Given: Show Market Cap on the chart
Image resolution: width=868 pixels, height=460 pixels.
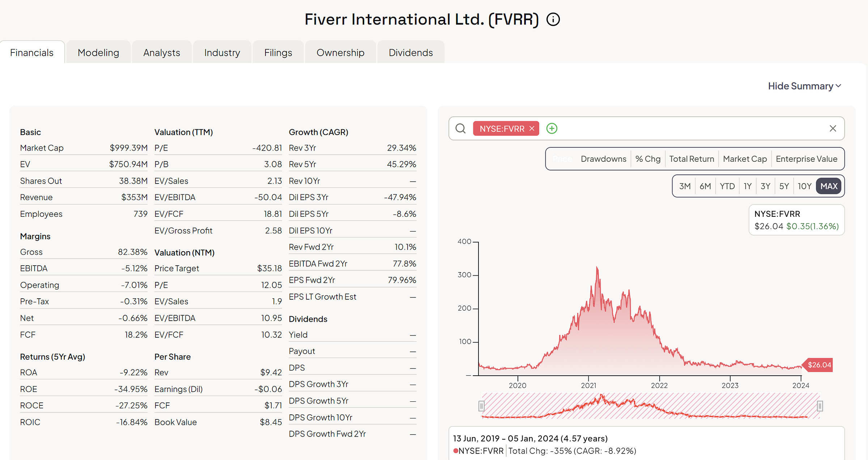Looking at the screenshot, I should 745,159.
